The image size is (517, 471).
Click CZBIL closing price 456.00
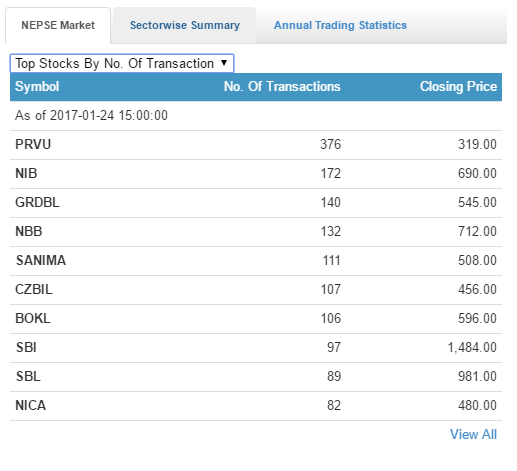477,290
